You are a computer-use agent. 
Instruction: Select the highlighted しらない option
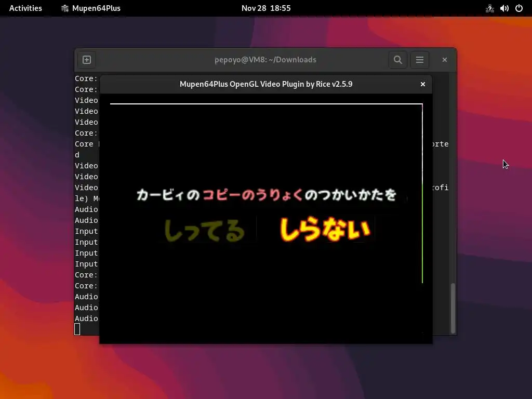pos(325,229)
